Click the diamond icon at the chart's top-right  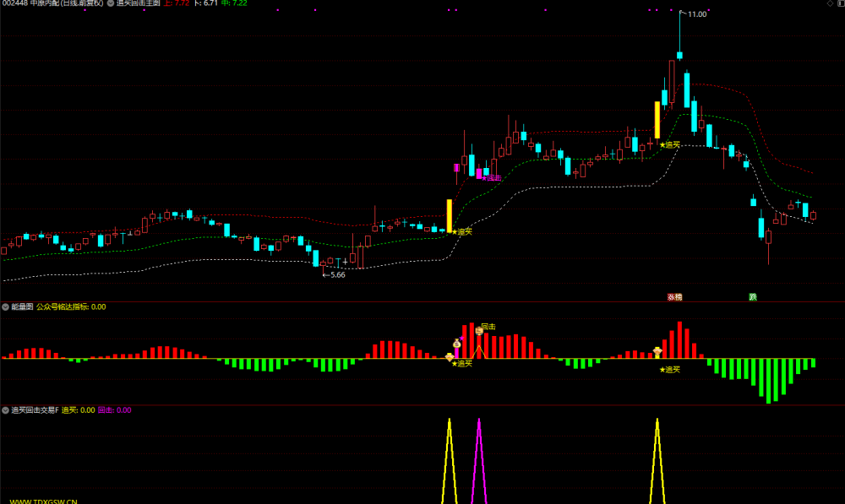pos(830,3)
